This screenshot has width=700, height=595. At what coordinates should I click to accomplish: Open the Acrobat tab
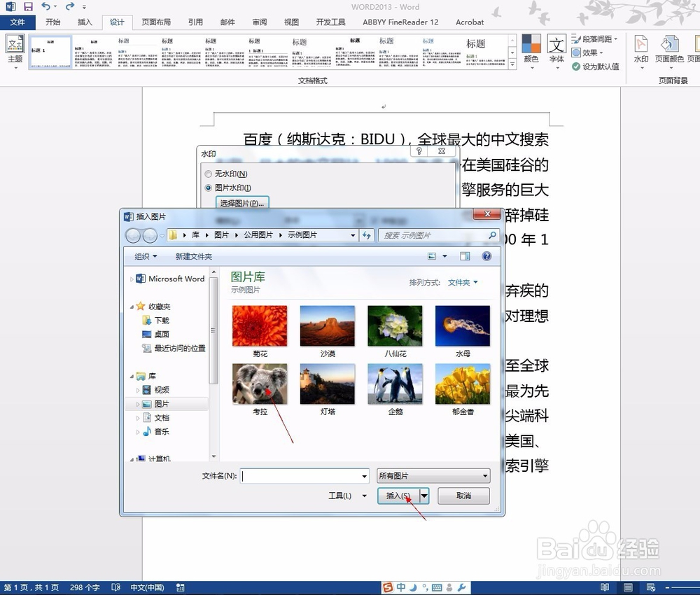coord(470,22)
